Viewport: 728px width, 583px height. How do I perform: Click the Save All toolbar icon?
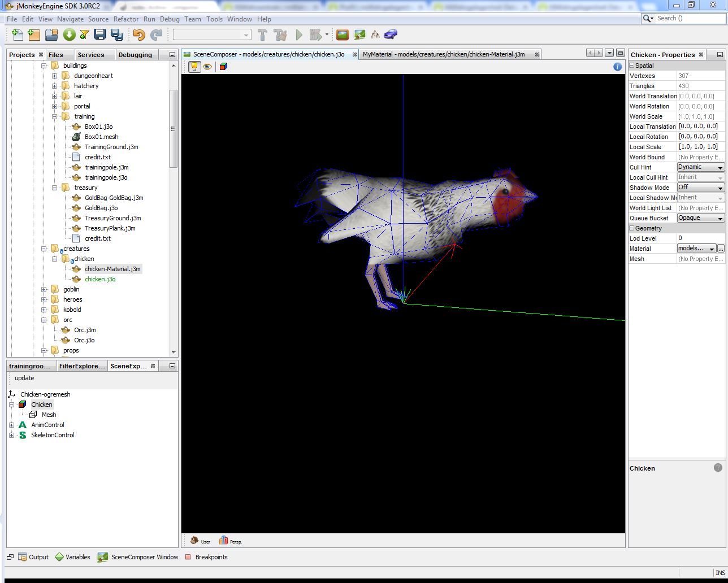tap(117, 35)
